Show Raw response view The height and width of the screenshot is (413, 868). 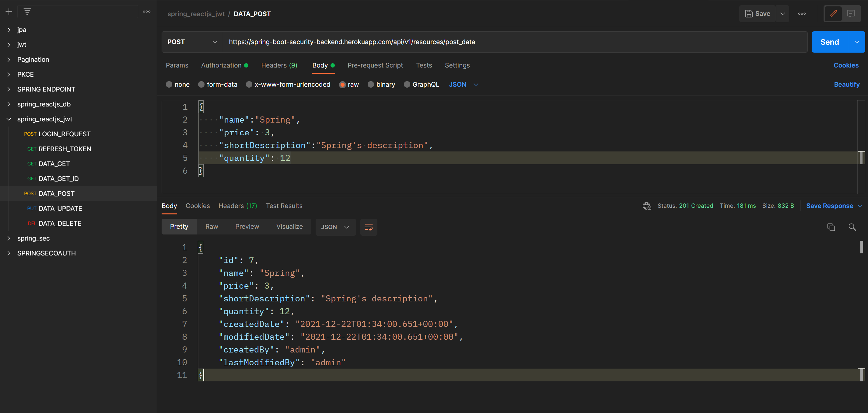coord(212,227)
